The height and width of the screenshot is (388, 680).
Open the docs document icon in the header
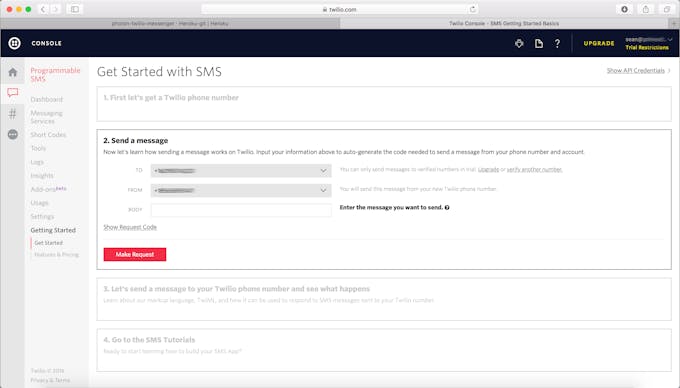click(539, 43)
